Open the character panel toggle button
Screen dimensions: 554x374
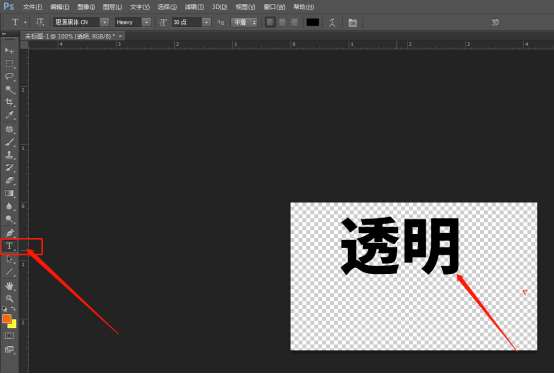tap(352, 23)
